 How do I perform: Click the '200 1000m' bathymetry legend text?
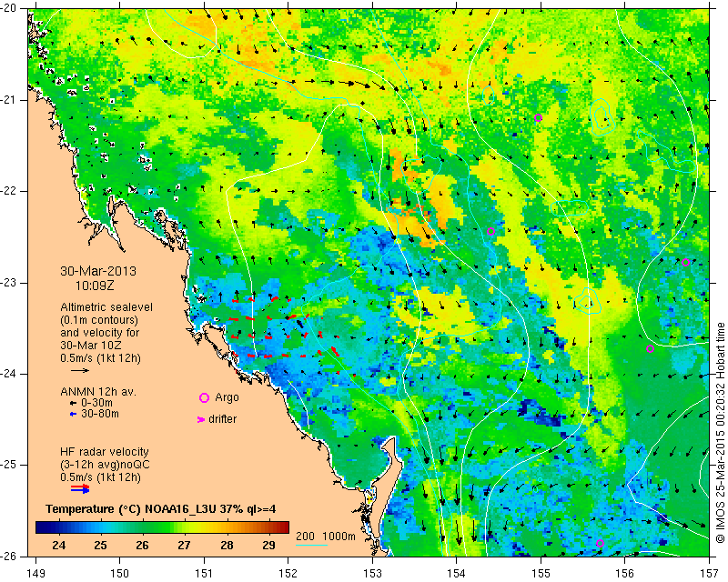pyautogui.click(x=326, y=537)
